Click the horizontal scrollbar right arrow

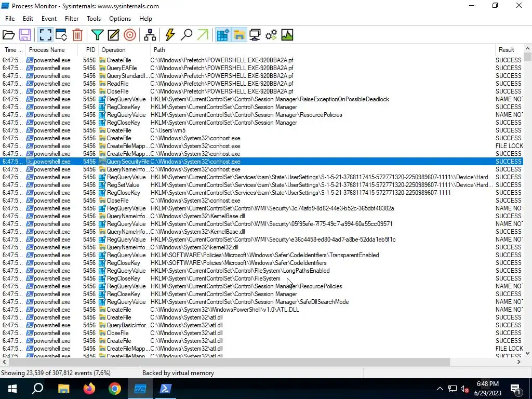(x=519, y=362)
